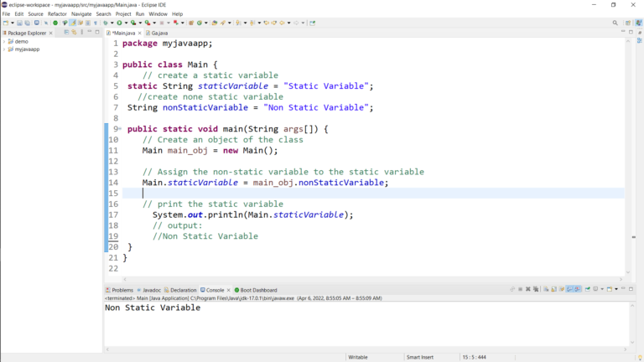Open the Java perspective icon at top right

(x=637, y=23)
